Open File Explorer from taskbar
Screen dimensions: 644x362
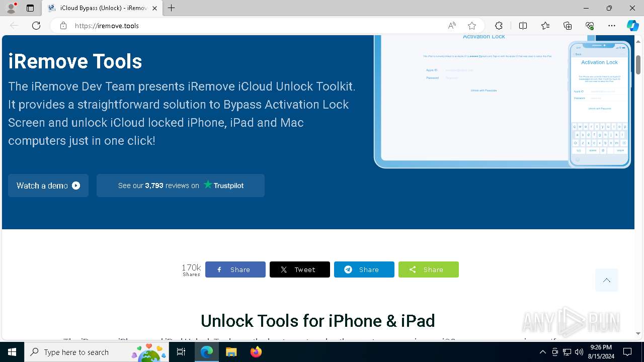click(x=231, y=352)
